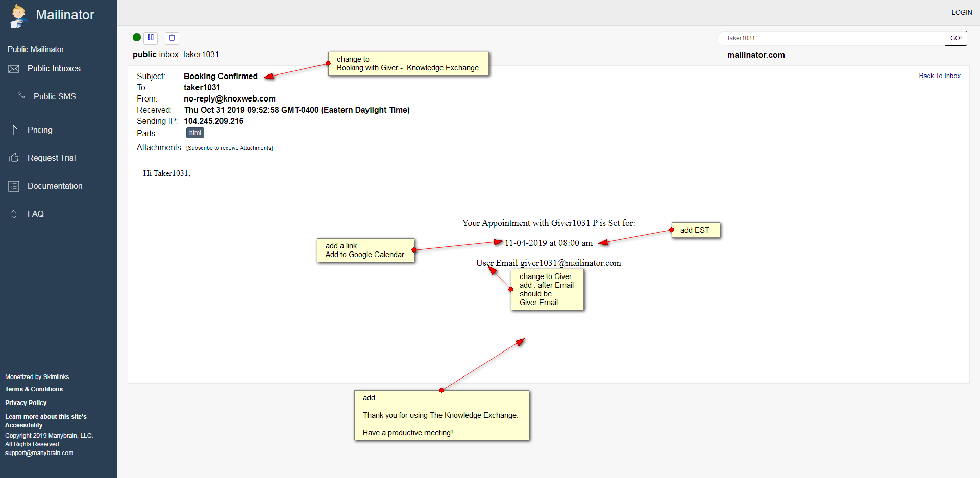This screenshot has height=478, width=980.
Task: Open Public SMS in the sidebar
Action: 55,97
